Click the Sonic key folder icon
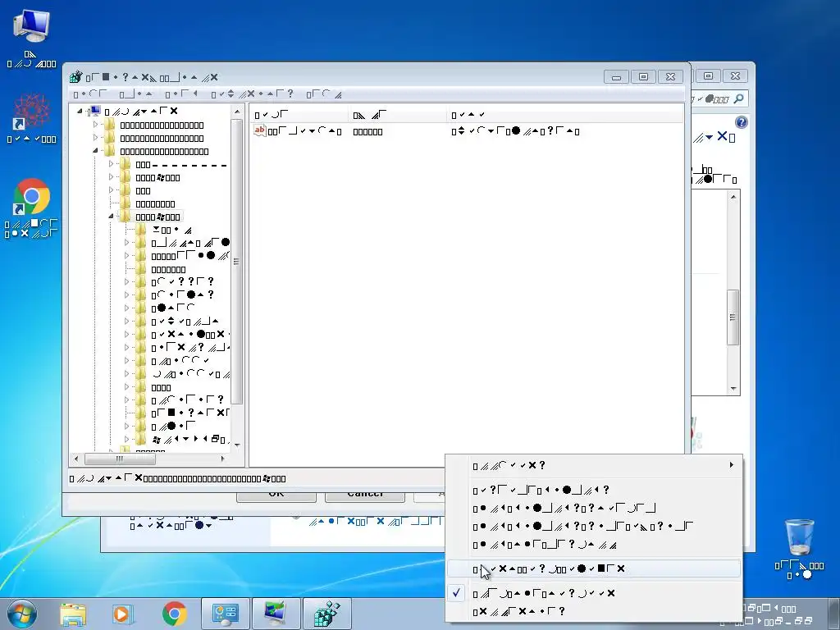840x630 pixels. (x=141, y=427)
